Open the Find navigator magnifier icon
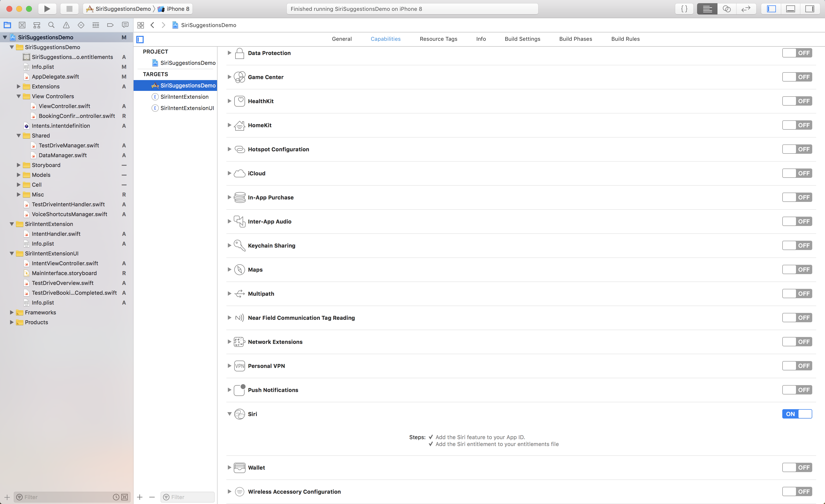The width and height of the screenshot is (825, 504). [51, 25]
